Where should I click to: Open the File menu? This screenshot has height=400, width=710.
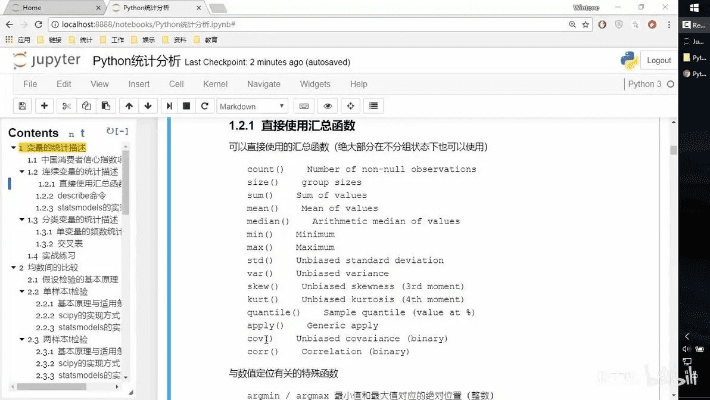pos(30,84)
